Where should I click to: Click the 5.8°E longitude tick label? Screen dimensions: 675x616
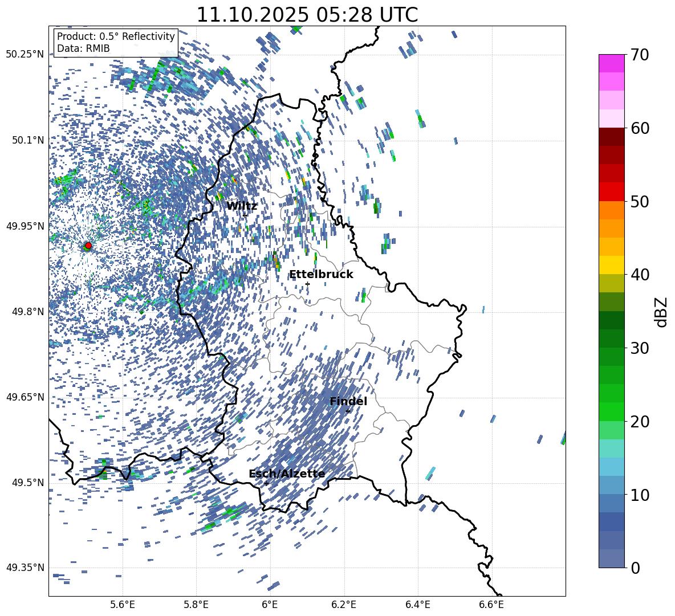(x=196, y=605)
